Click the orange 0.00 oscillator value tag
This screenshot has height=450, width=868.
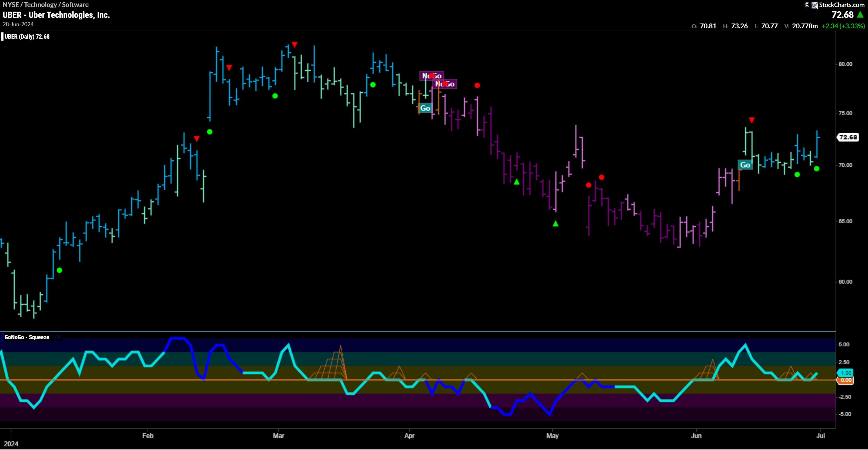[x=846, y=380]
